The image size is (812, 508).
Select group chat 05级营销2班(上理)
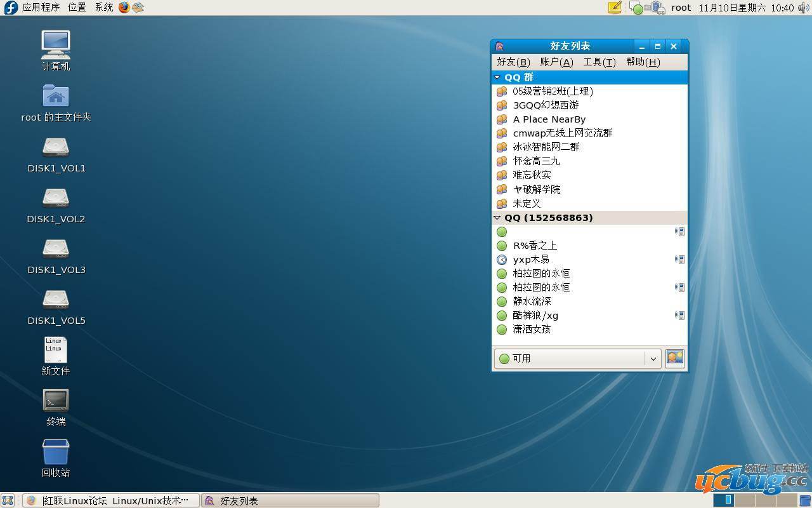[x=589, y=91]
